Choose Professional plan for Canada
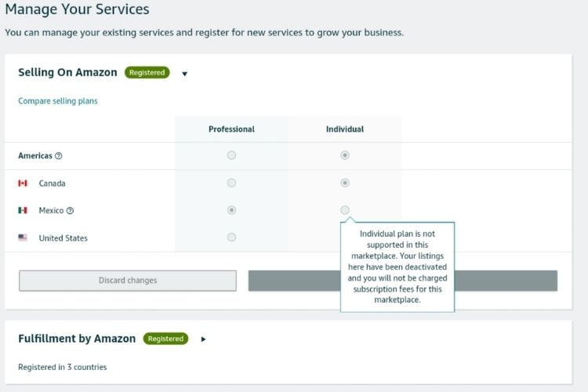588x392 pixels. (231, 183)
